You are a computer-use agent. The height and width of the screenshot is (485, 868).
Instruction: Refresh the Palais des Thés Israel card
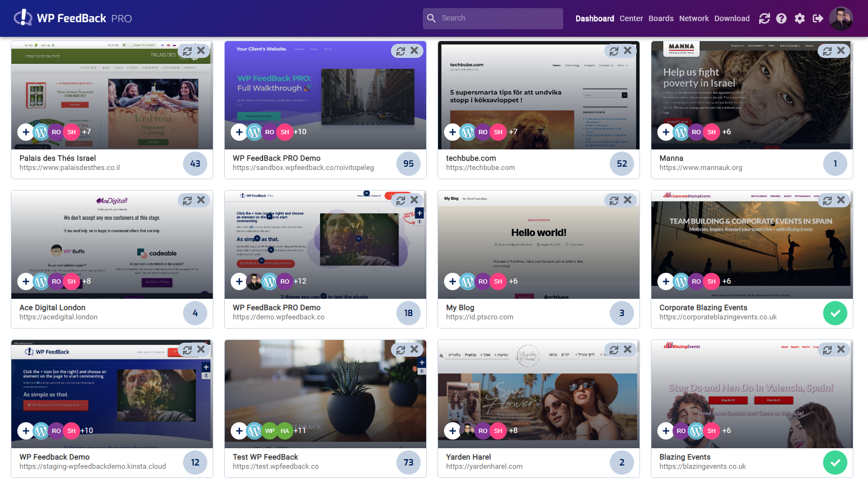(x=187, y=51)
